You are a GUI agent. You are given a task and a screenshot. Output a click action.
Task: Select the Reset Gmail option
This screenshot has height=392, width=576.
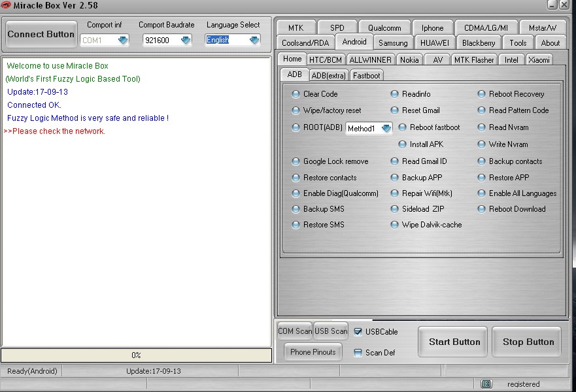coord(394,110)
